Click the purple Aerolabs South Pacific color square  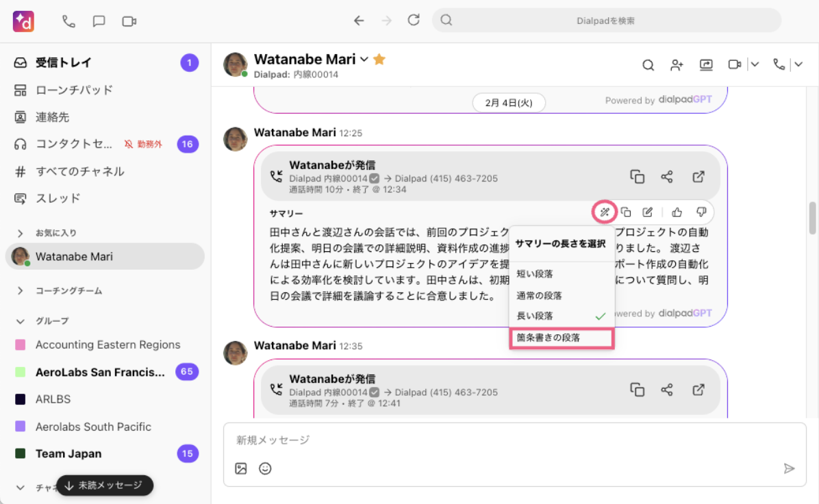(21, 426)
